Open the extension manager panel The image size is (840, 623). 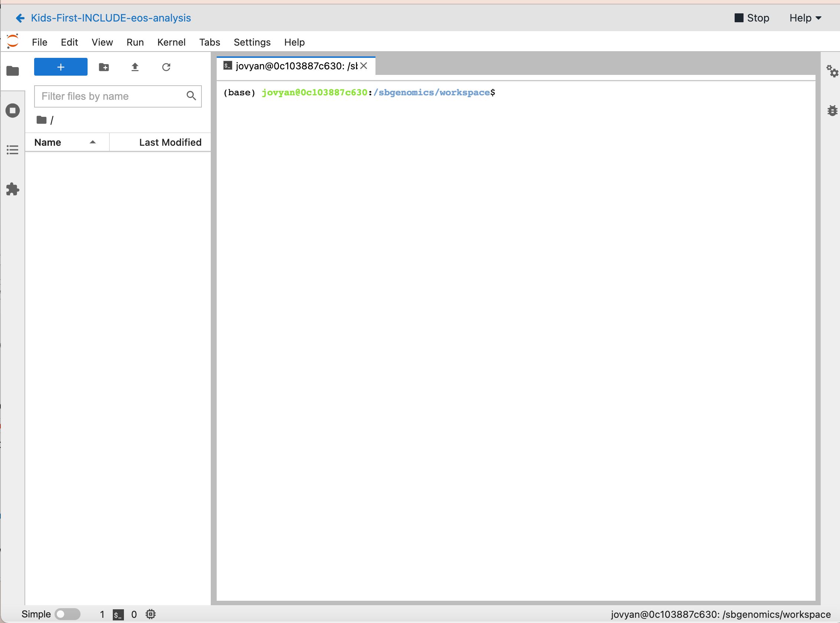[x=13, y=189]
